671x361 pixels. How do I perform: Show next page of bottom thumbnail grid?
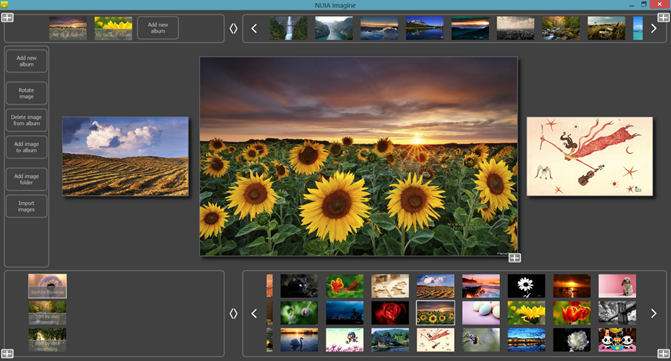click(653, 314)
